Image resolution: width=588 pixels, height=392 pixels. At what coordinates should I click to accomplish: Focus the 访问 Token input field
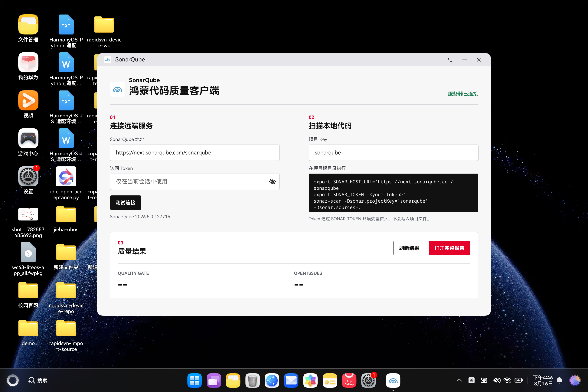click(194, 181)
